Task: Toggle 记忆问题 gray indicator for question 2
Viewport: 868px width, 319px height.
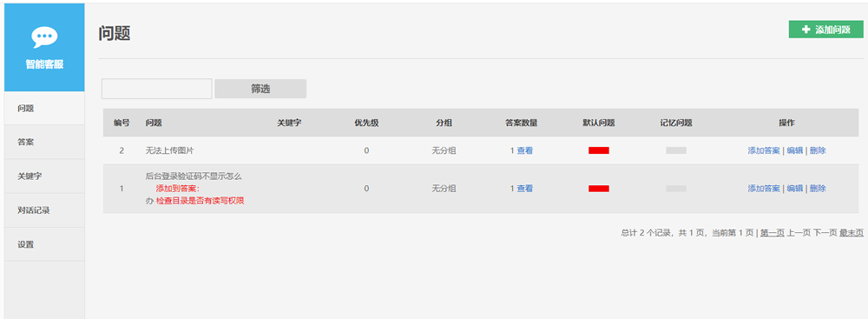Action: (x=676, y=150)
